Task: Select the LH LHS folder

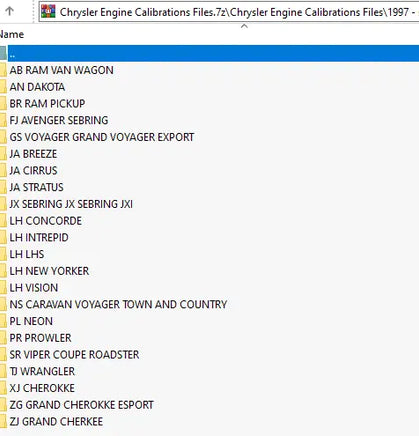Action: point(27,254)
